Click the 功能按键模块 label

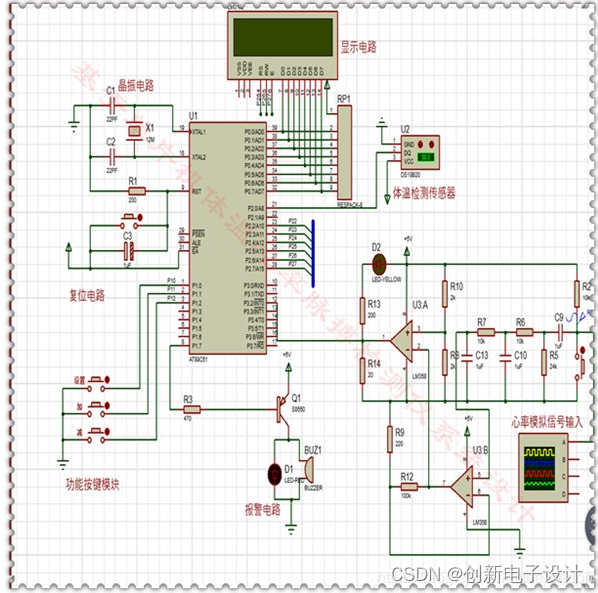pos(93,485)
